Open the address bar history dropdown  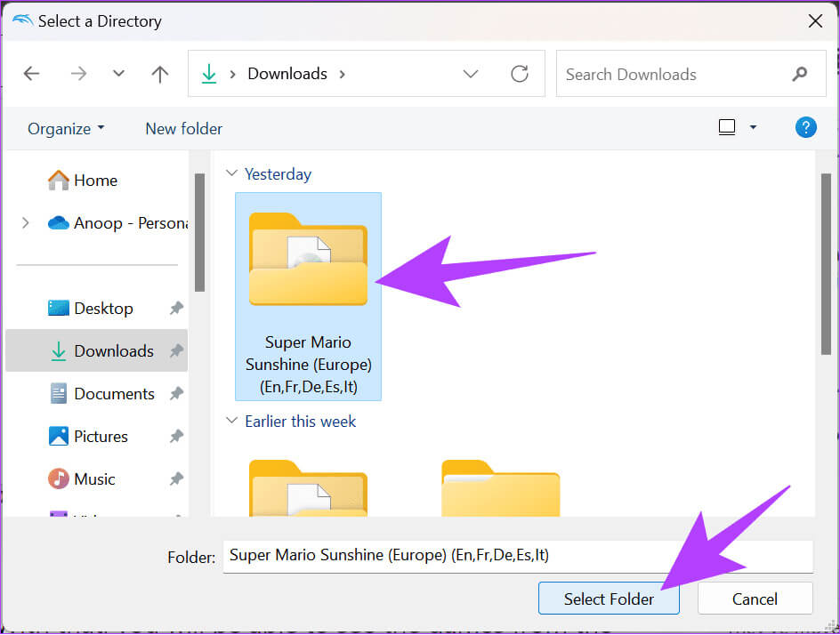pyautogui.click(x=471, y=73)
